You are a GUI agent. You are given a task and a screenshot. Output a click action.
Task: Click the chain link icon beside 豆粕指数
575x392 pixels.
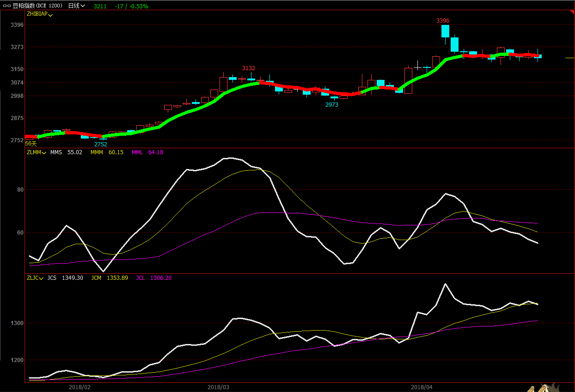tap(7, 6)
